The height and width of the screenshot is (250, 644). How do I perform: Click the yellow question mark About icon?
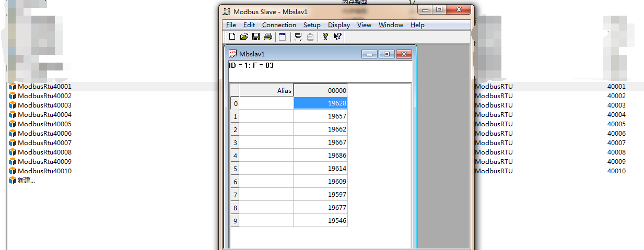[x=325, y=37]
